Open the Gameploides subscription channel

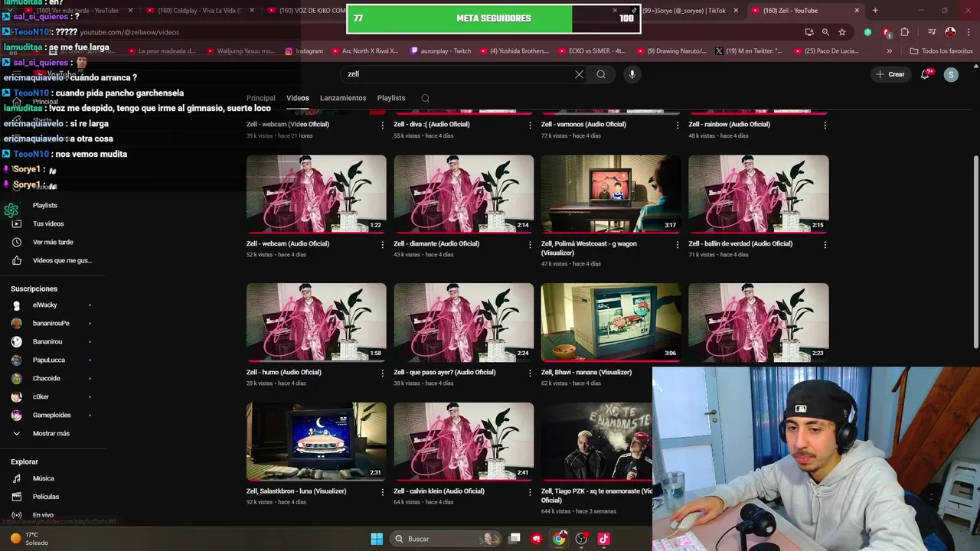tap(52, 415)
